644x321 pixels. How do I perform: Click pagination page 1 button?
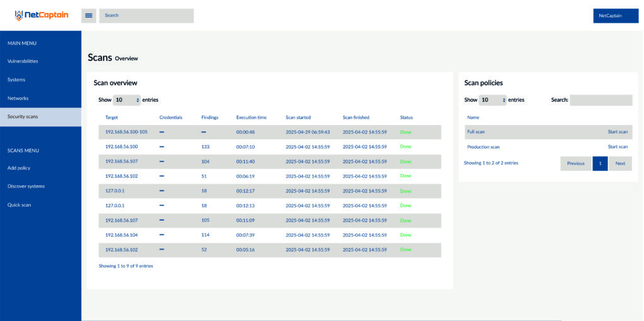(600, 163)
